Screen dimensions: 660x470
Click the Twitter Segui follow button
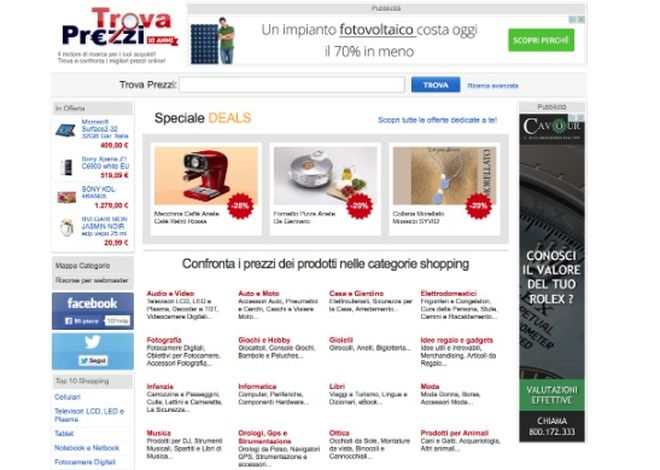pyautogui.click(x=93, y=361)
